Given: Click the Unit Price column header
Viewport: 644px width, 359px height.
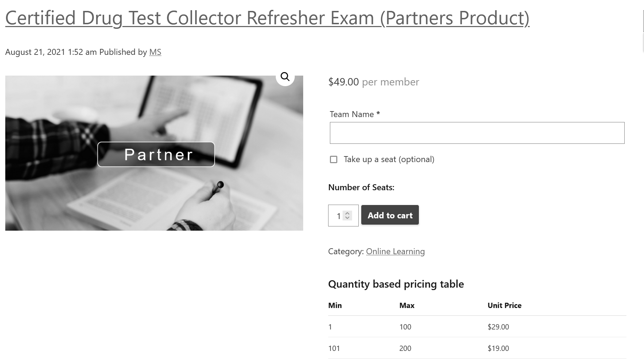Looking at the screenshot, I should point(504,305).
